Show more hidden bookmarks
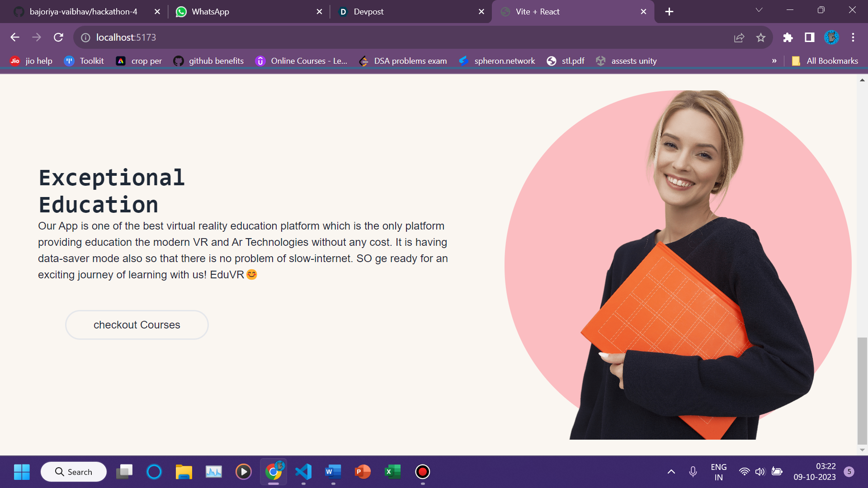 coord(774,61)
